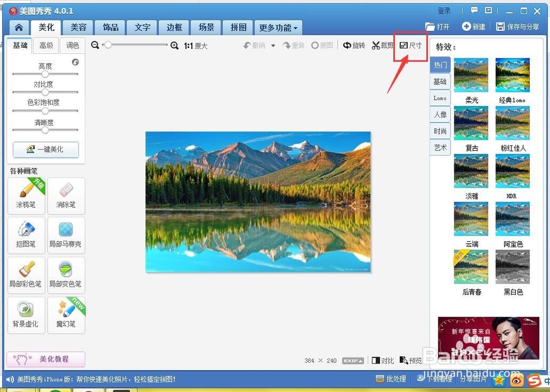Select the 时尚 effects category
The height and width of the screenshot is (392, 550).
[x=440, y=131]
